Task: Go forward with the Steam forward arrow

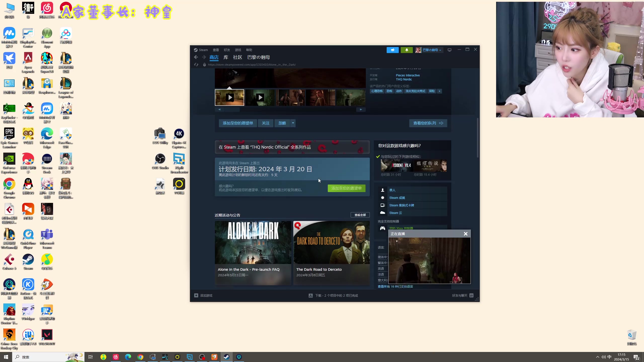Action: coord(204,57)
